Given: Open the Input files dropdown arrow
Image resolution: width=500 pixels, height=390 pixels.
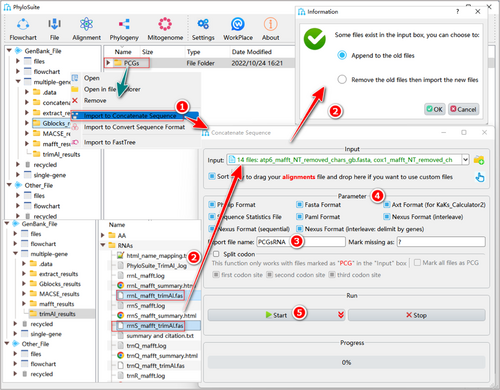Looking at the screenshot, I should click(x=465, y=160).
